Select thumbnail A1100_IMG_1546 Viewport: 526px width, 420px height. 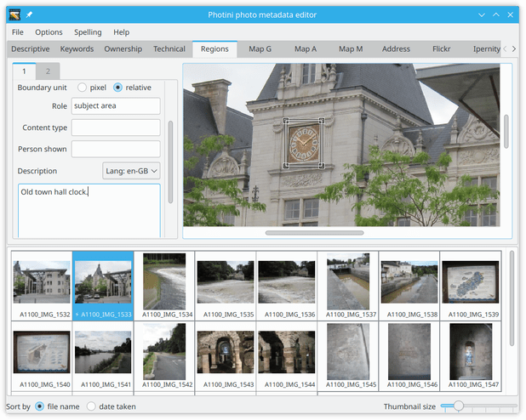pos(409,356)
